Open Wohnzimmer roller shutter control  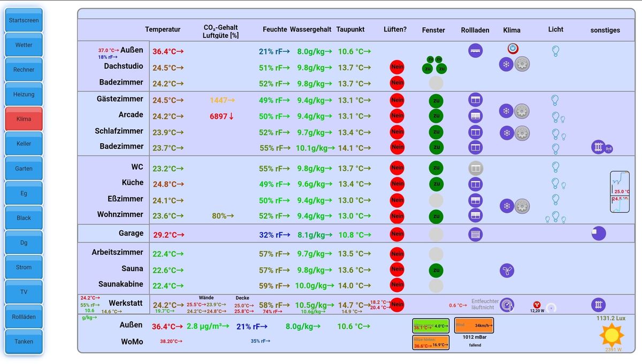pos(475,215)
